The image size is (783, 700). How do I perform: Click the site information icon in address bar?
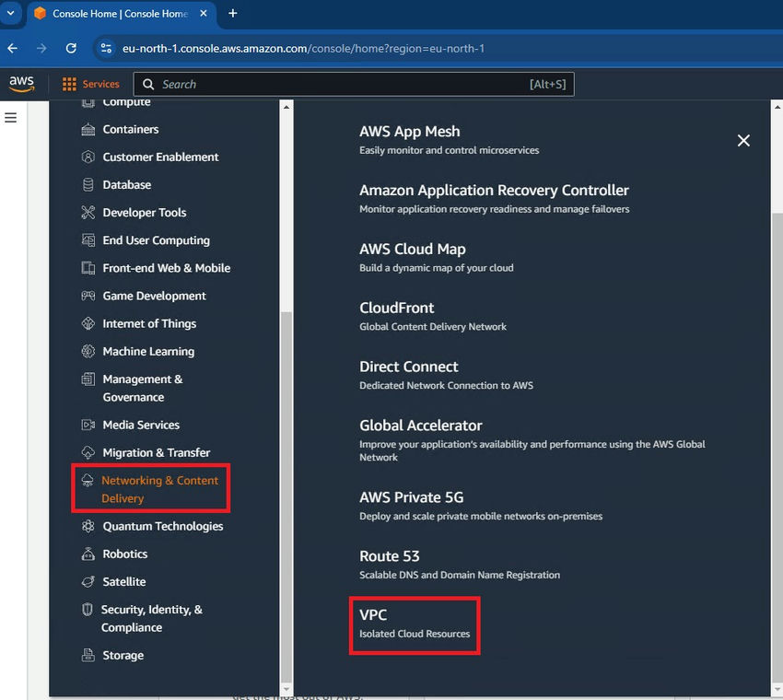(x=106, y=49)
